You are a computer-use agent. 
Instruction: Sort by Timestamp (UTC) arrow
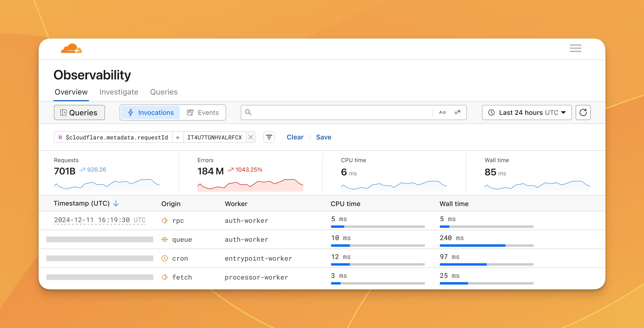pyautogui.click(x=116, y=203)
